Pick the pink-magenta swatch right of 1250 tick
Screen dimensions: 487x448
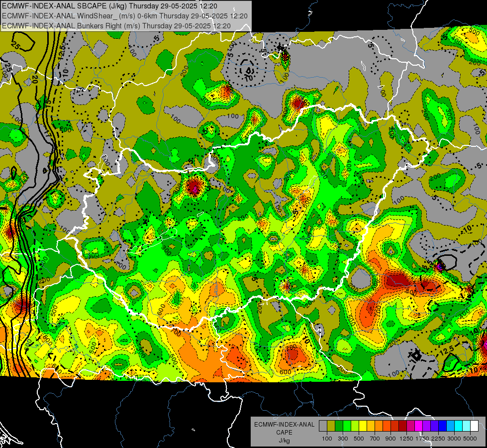(410, 426)
